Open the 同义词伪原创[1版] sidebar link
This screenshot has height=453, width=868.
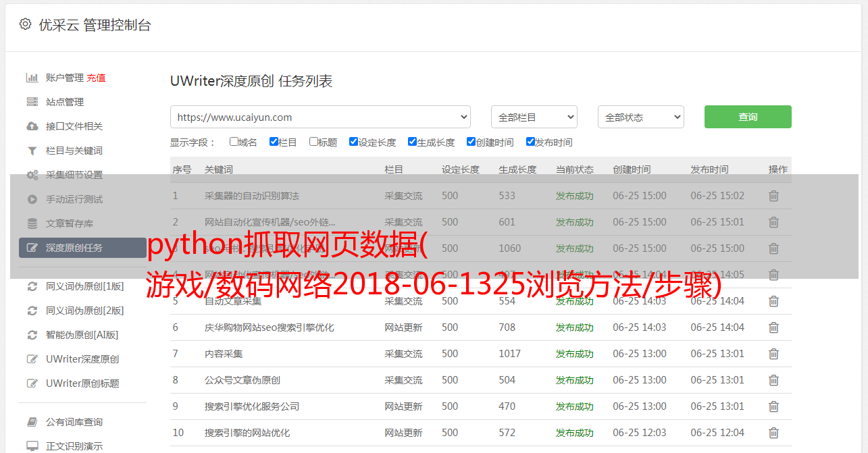tap(85, 286)
